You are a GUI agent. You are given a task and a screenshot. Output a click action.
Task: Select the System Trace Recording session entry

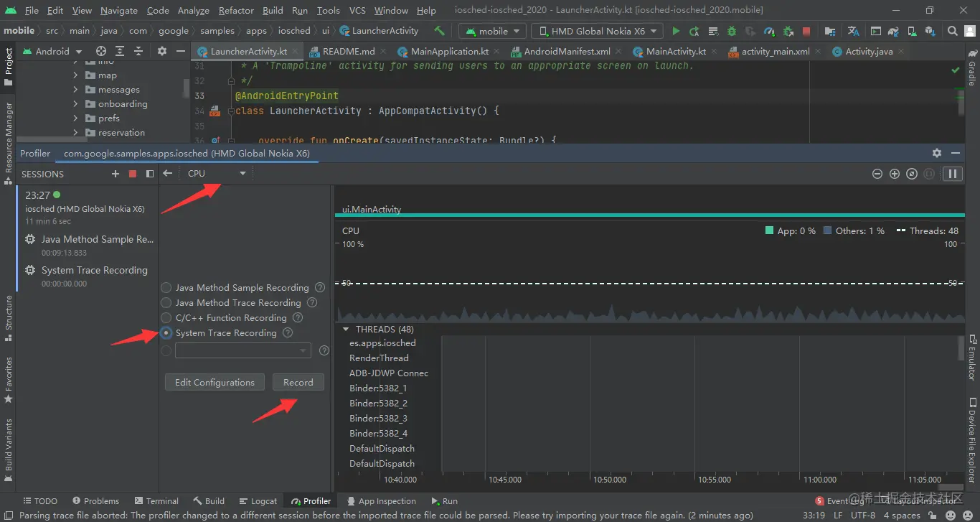point(87,276)
